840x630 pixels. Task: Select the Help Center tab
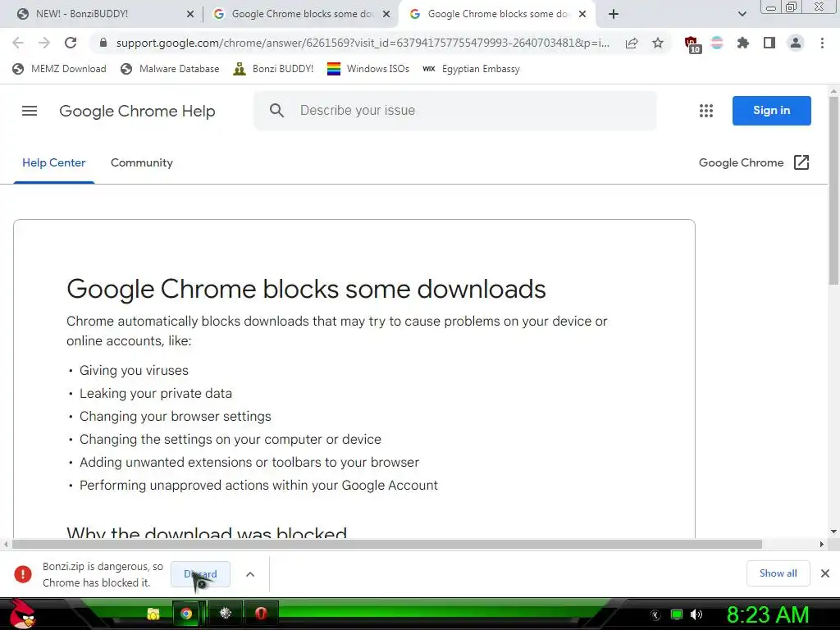click(53, 163)
